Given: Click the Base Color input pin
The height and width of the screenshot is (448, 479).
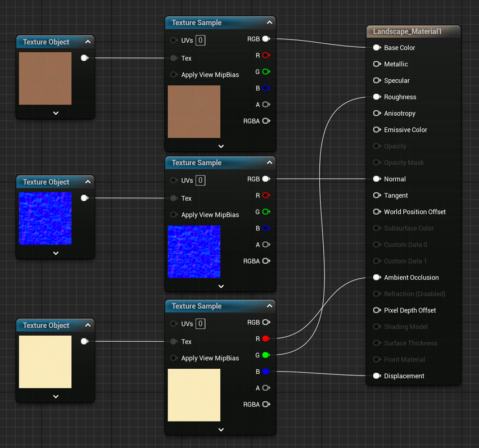Looking at the screenshot, I should click(x=377, y=48).
